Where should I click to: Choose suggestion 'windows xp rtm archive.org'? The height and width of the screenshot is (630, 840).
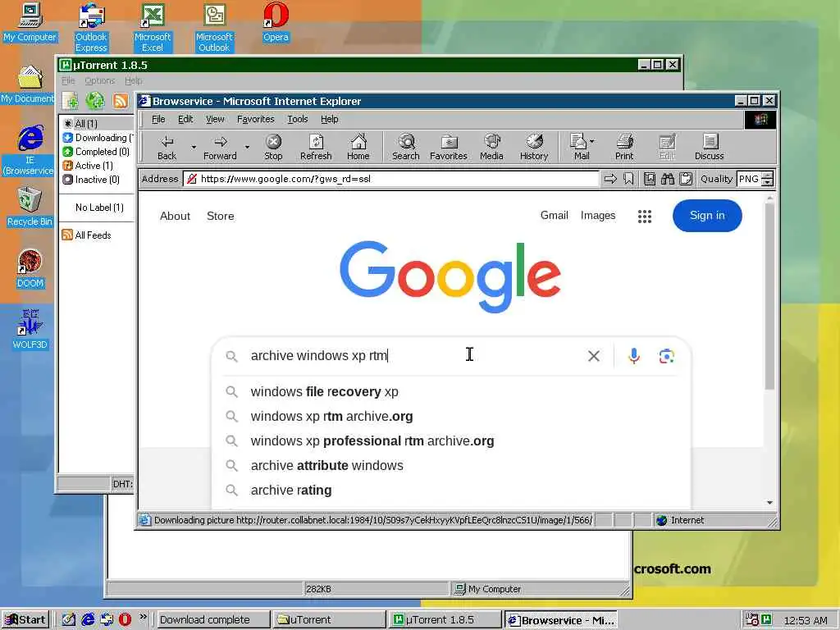[x=331, y=416]
